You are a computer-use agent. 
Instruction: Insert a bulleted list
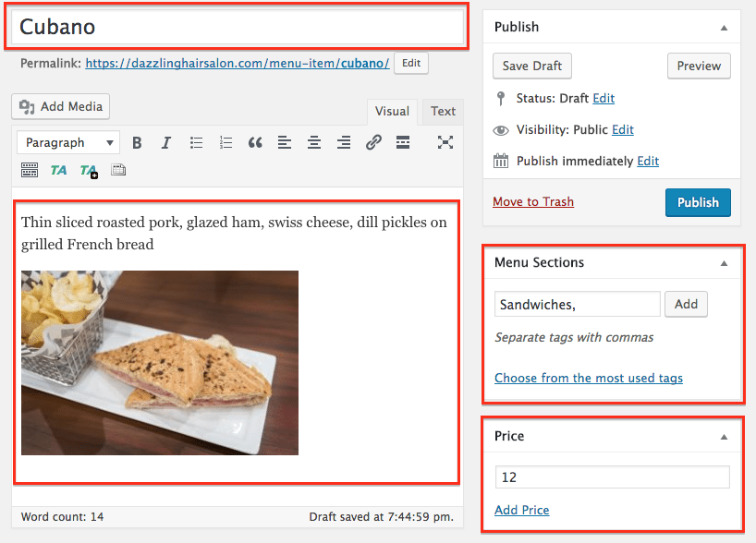click(x=196, y=142)
